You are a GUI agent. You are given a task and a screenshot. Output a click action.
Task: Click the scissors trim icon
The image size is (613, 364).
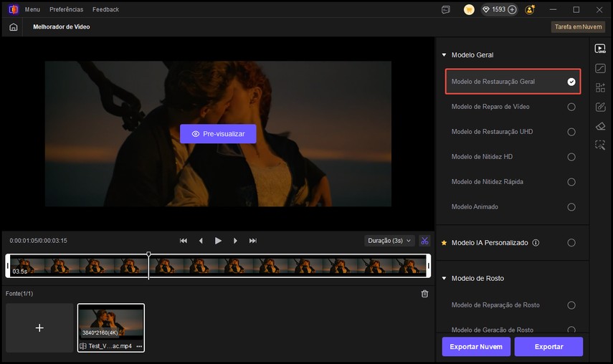point(424,241)
